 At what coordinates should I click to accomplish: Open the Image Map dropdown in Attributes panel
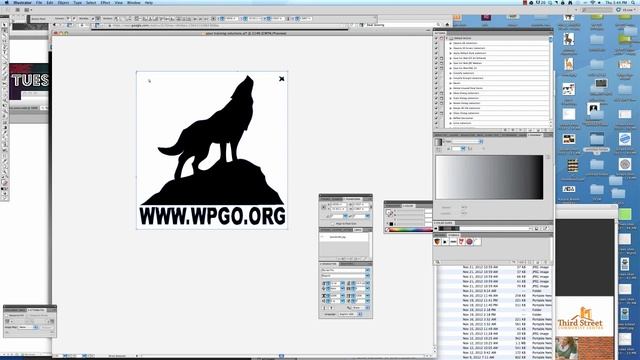pyautogui.click(x=28, y=327)
